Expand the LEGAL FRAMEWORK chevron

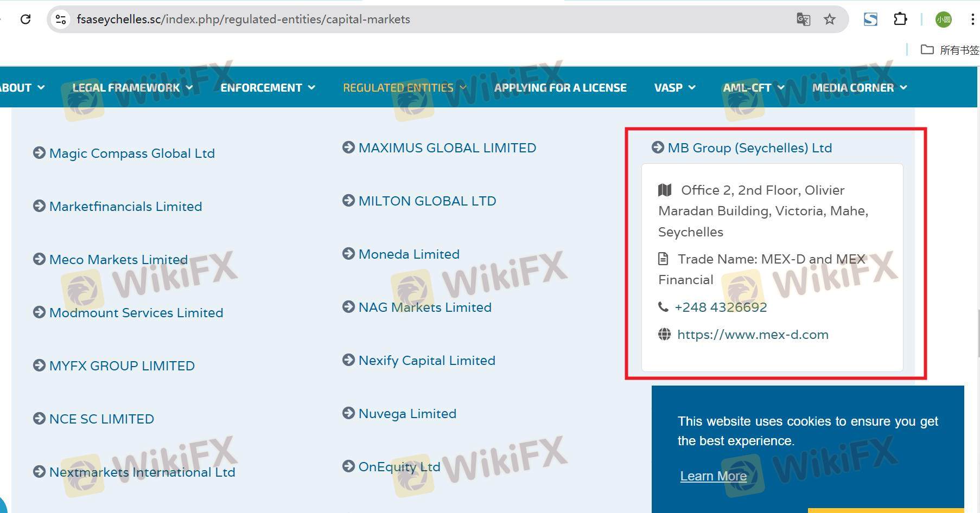(x=189, y=87)
